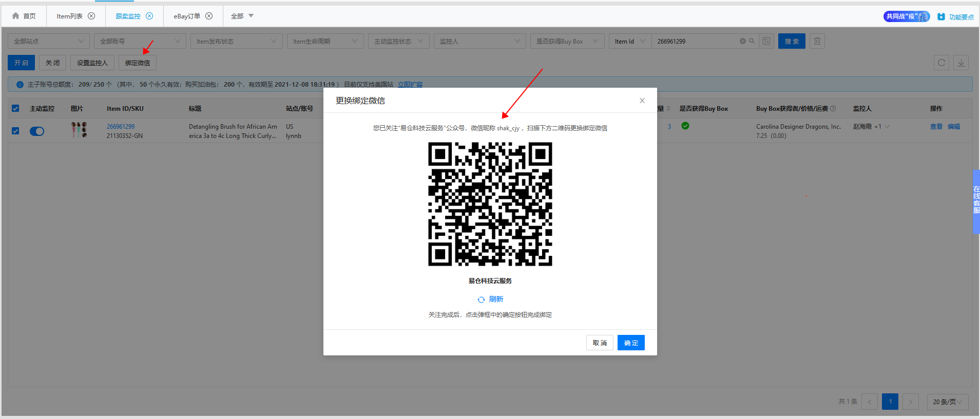Expand the Item生命周期 filter
This screenshot has height=419, width=980.
click(325, 41)
